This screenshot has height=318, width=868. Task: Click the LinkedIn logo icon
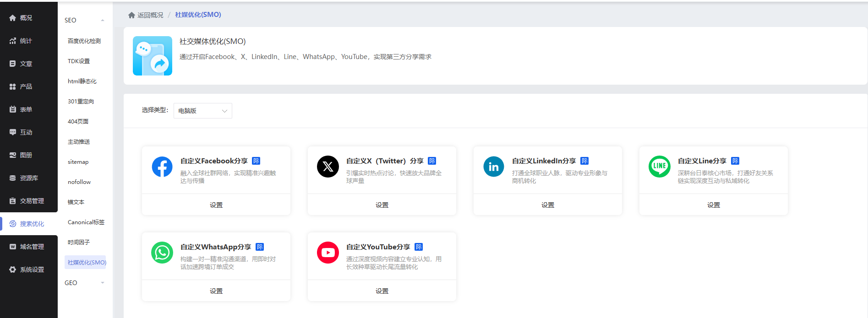(494, 167)
